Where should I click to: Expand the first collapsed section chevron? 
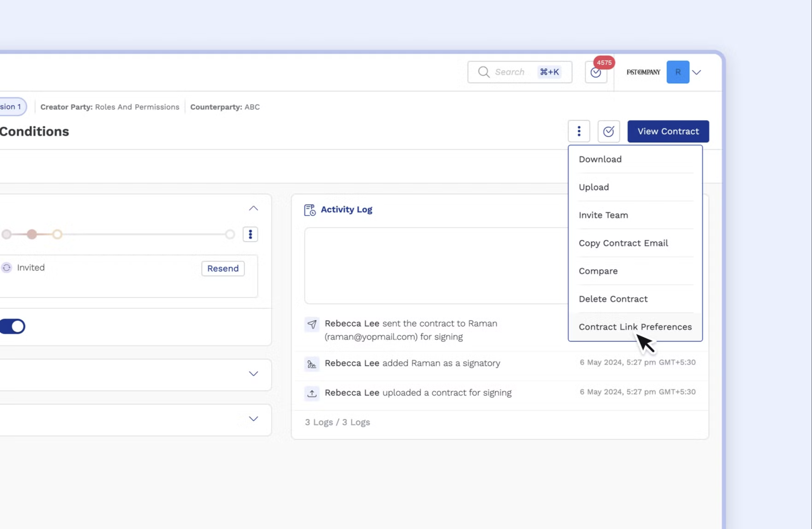pos(253,374)
